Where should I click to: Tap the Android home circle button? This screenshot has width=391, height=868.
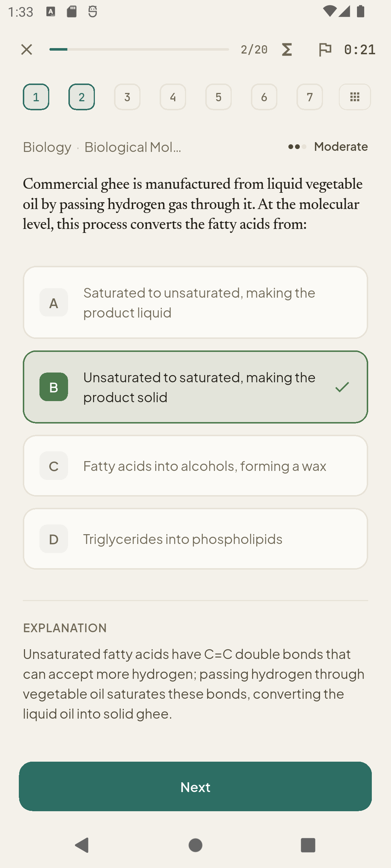click(x=195, y=845)
